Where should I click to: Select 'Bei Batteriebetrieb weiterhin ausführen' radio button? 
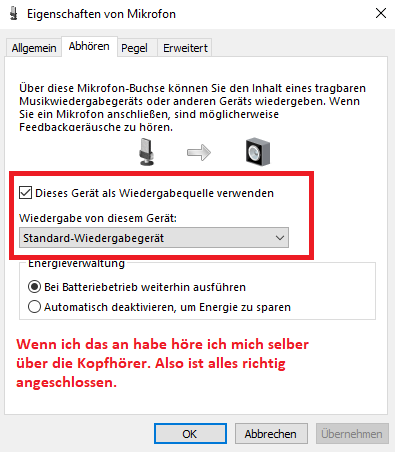34,287
